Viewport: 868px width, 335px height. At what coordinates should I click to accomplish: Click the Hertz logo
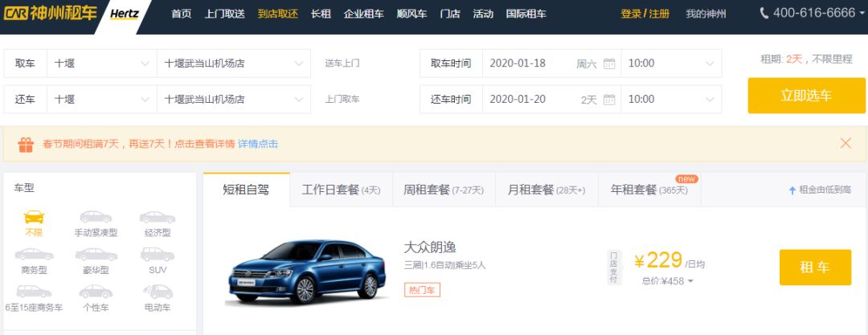coord(125,14)
